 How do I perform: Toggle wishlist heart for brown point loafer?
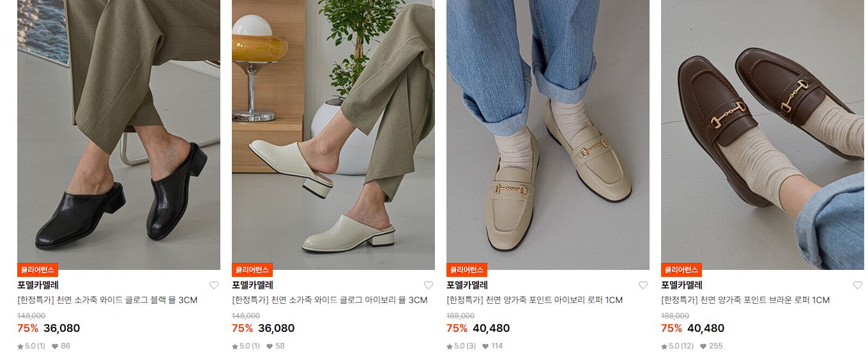(x=858, y=285)
